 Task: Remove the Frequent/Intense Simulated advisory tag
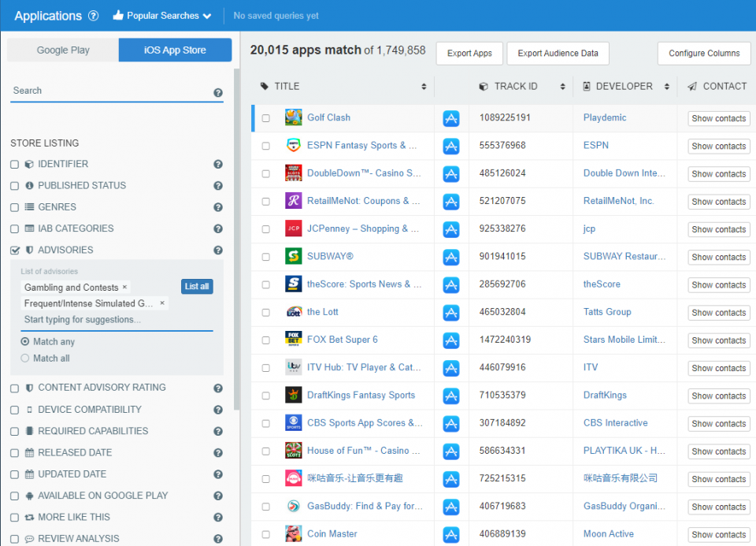point(162,303)
